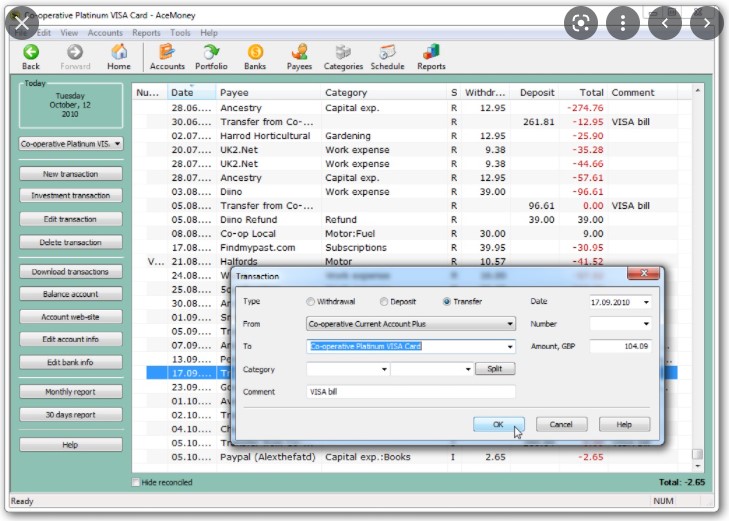This screenshot has height=521, width=729.
Task: Open the Edit menu
Action: point(44,33)
